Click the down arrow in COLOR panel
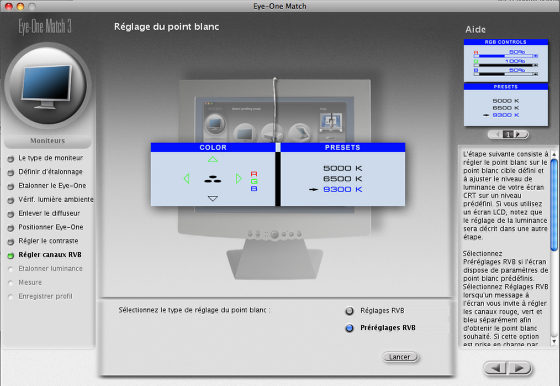560x386 pixels. point(213,199)
